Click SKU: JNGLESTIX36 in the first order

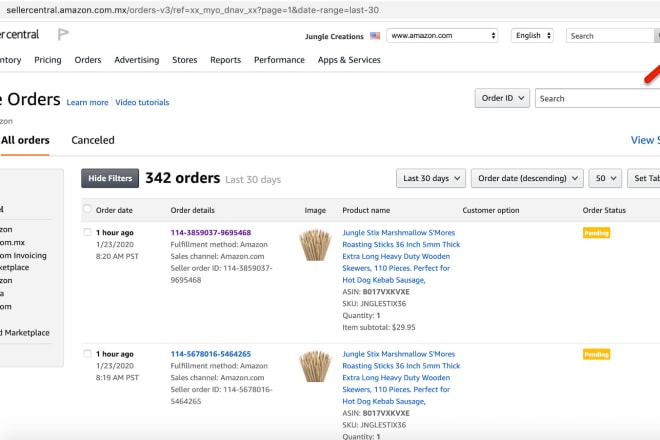point(374,304)
